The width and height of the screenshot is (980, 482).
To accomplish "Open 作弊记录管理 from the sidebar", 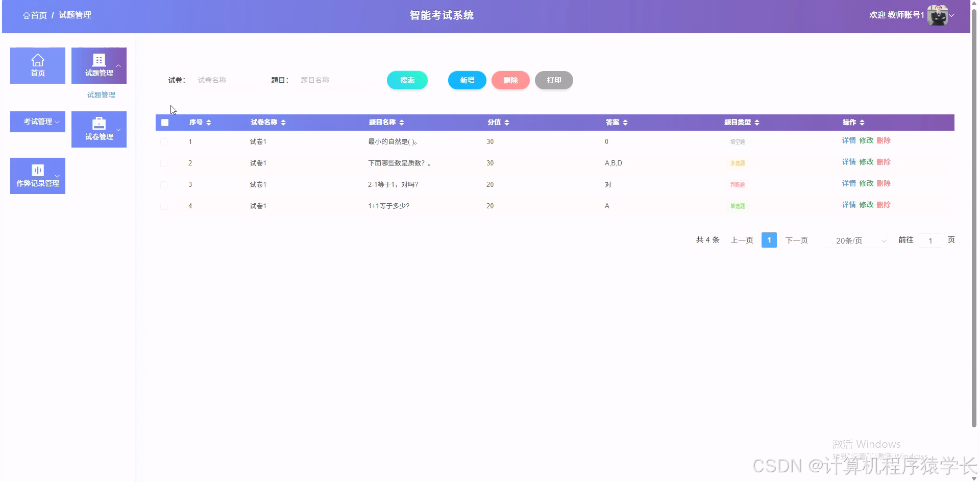I will pyautogui.click(x=37, y=175).
